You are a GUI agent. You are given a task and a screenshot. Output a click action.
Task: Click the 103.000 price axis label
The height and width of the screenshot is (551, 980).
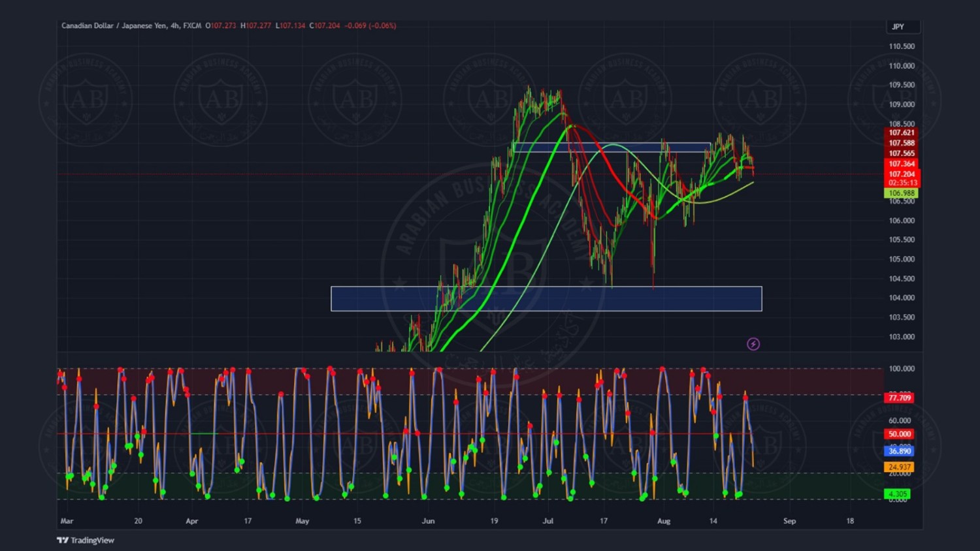point(902,337)
